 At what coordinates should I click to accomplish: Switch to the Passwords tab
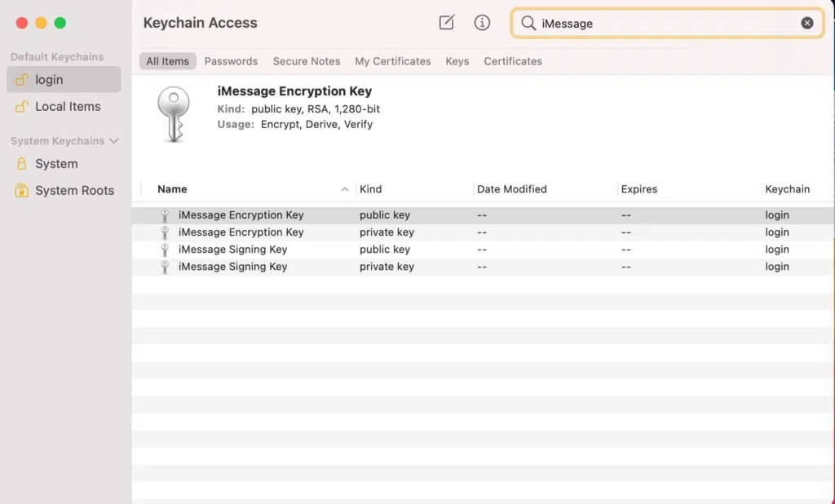click(x=231, y=61)
